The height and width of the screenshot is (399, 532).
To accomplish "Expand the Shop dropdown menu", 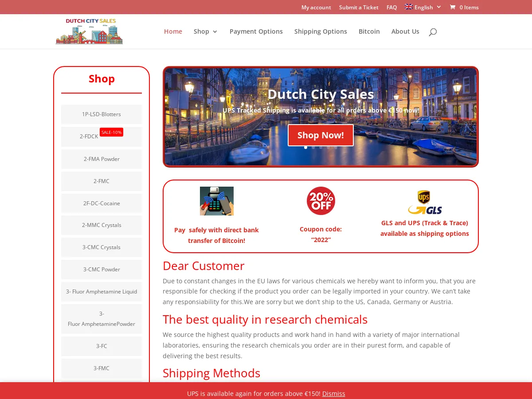I will click(205, 31).
